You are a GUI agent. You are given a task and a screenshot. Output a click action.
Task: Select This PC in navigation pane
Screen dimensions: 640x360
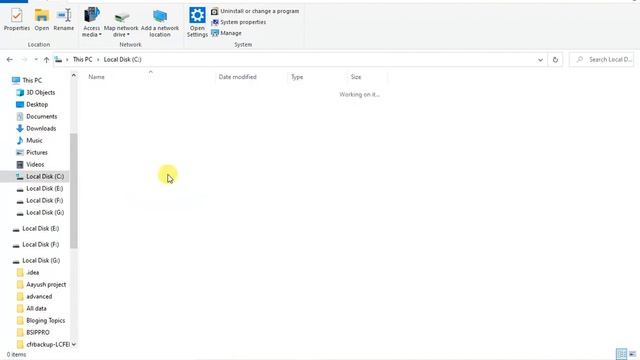click(x=32, y=80)
